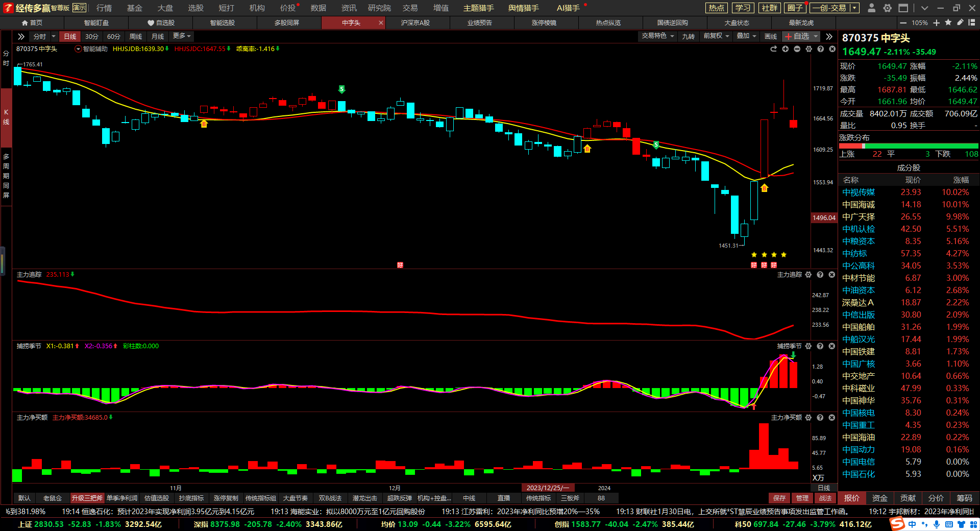Click the pencil edit icon in tab bar
This screenshot has height=531, width=980.
click(x=960, y=22)
